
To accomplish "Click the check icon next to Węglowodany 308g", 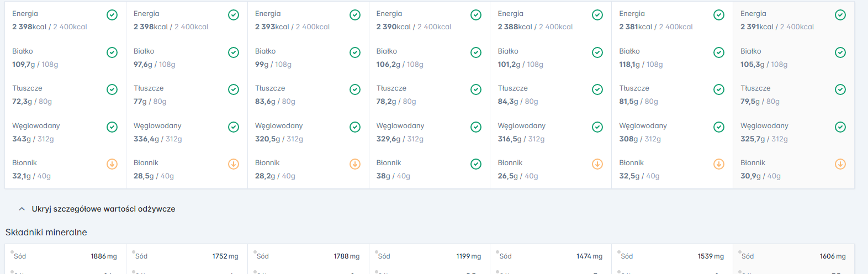I will coord(719,127).
